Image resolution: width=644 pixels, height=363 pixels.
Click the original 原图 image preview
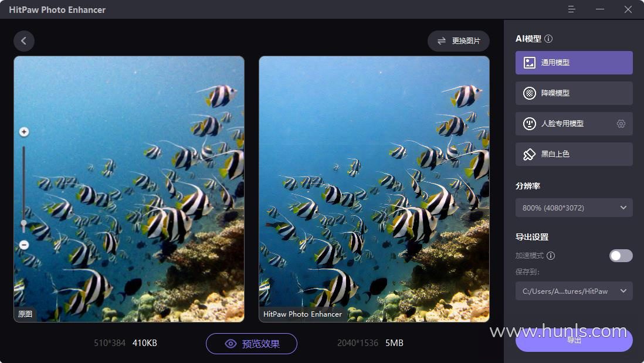click(129, 189)
